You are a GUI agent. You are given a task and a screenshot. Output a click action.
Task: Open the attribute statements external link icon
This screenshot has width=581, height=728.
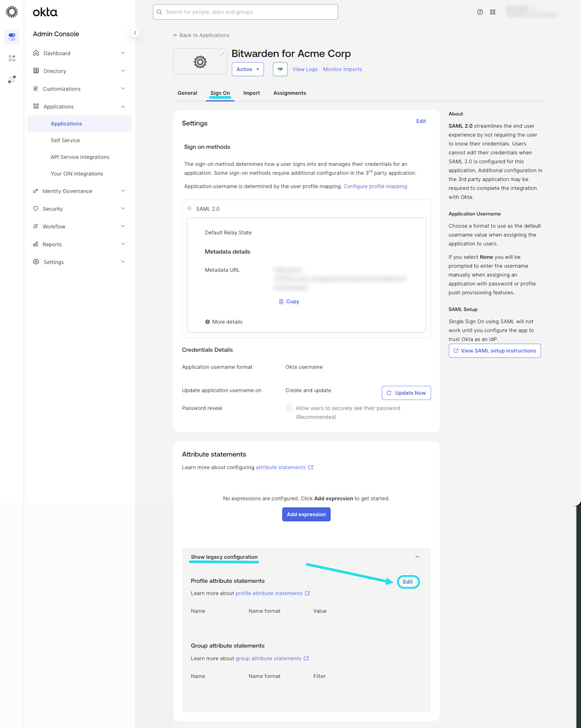coord(310,467)
